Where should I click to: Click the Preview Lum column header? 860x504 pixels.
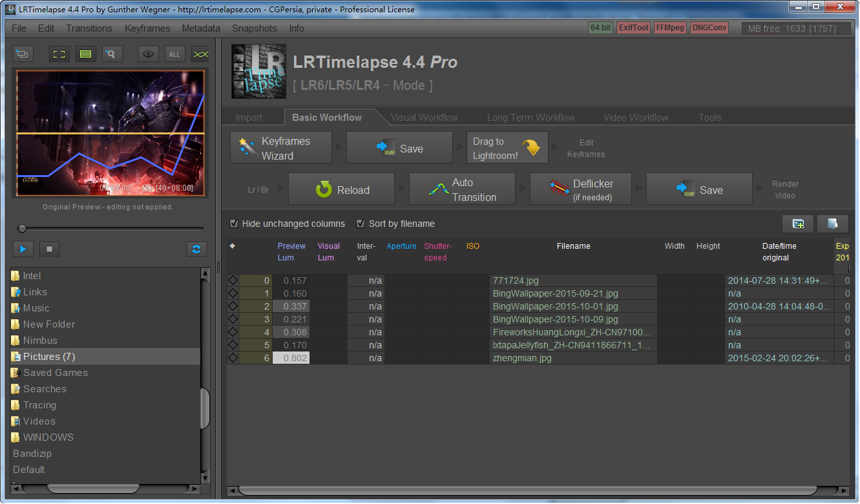pos(291,252)
